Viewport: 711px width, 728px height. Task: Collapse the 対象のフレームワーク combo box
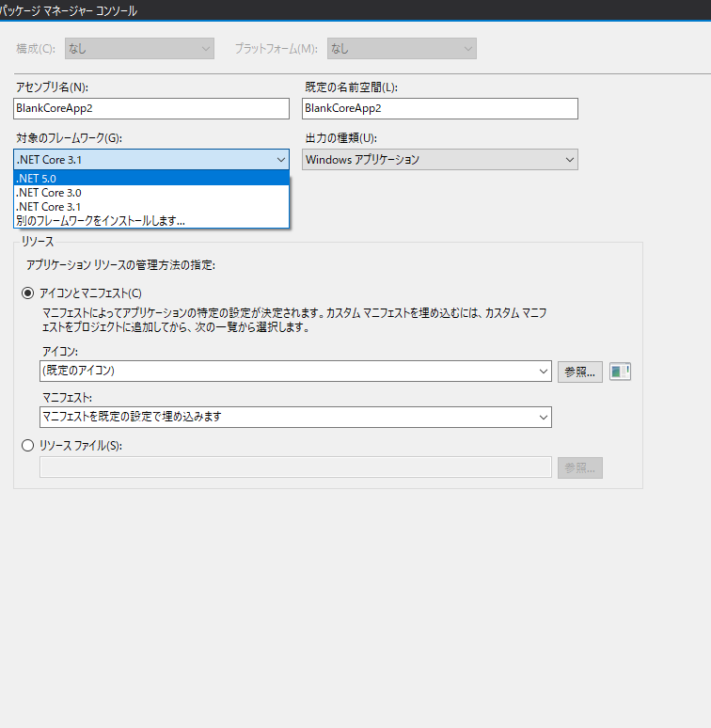pos(151,159)
